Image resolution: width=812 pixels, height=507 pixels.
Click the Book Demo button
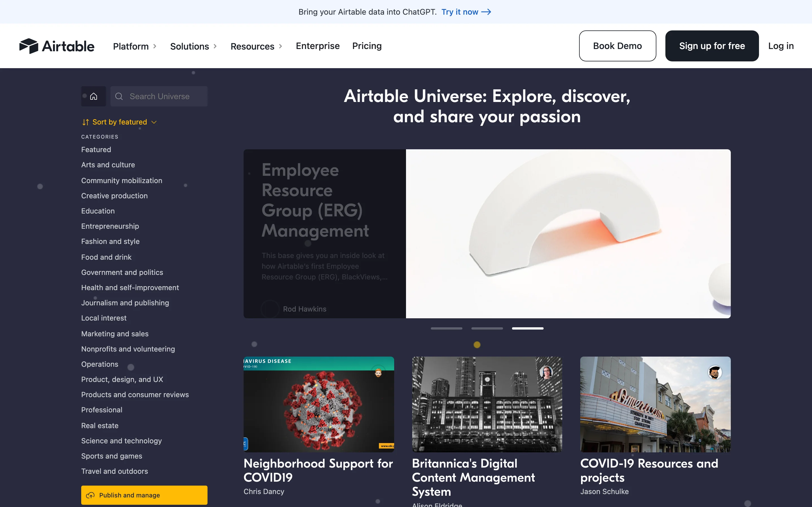617,46
